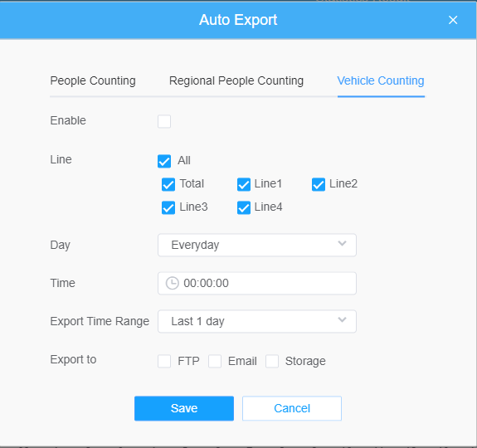
Task: Save the auto export settings
Action: (x=184, y=408)
